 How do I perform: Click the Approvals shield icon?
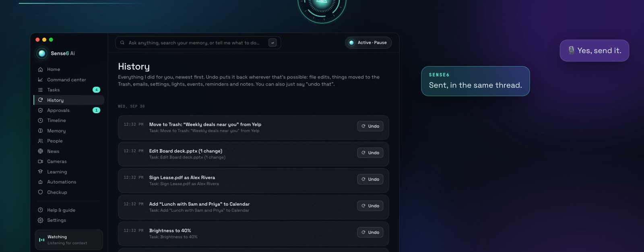(x=40, y=110)
